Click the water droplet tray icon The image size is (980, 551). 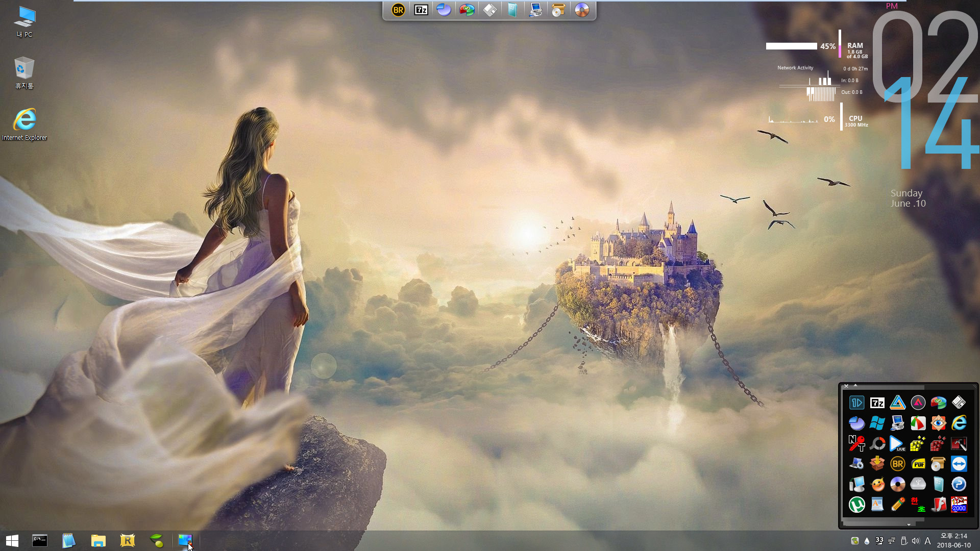[867, 541]
